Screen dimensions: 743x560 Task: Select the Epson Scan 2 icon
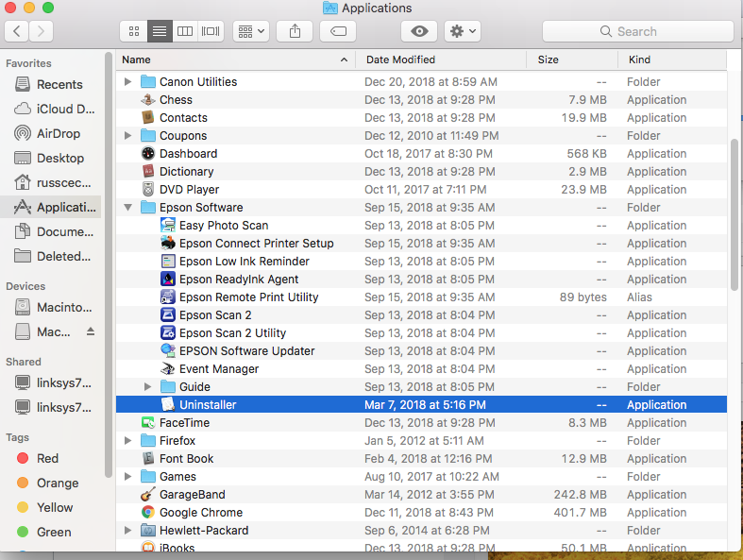coord(168,314)
